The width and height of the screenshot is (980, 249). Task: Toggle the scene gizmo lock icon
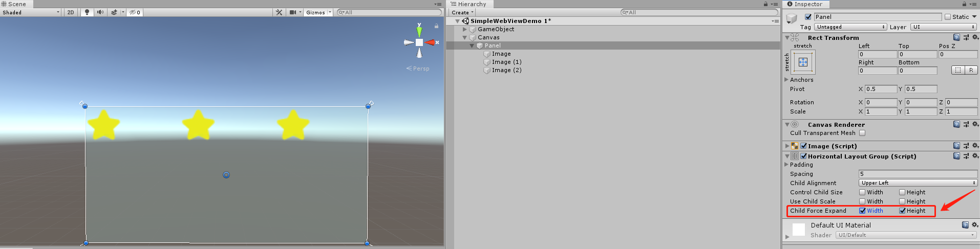pos(436,26)
